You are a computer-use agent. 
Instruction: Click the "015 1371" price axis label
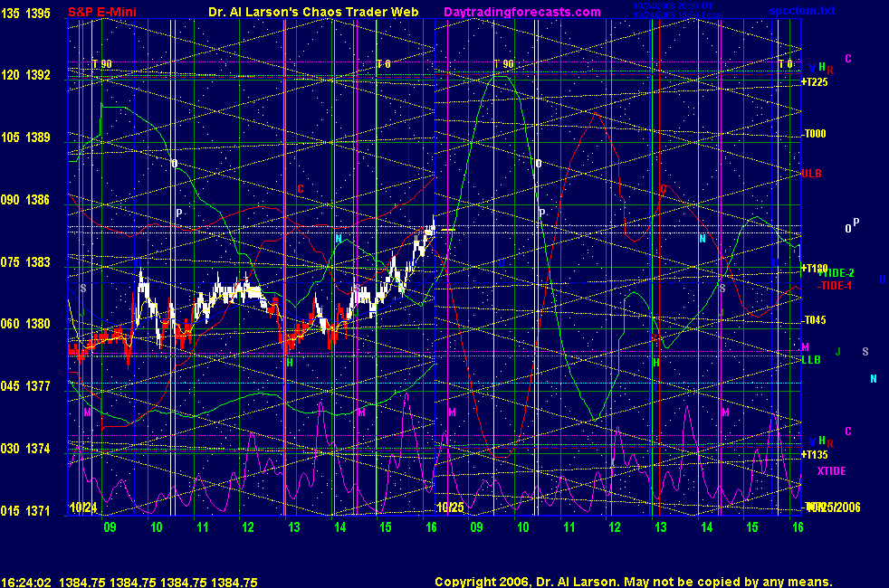point(25,511)
